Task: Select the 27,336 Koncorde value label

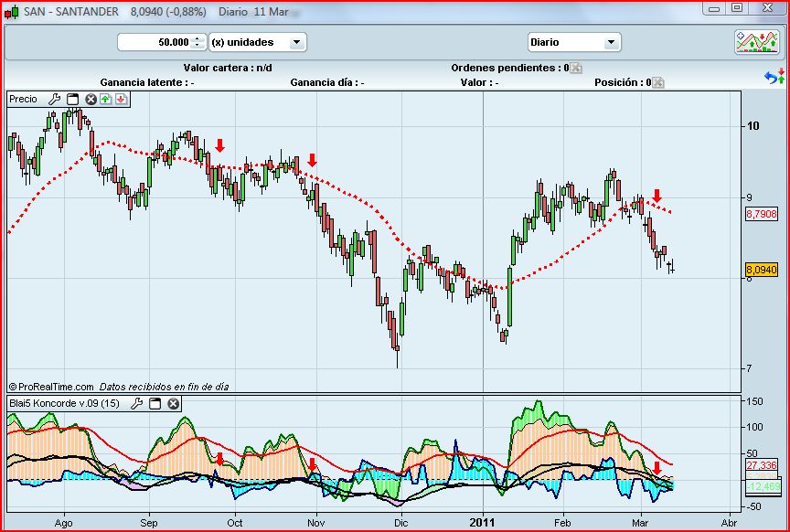Action: click(762, 465)
